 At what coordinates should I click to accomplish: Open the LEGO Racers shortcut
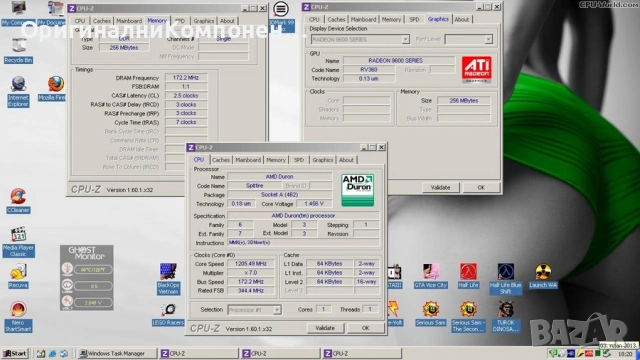[x=168, y=314]
